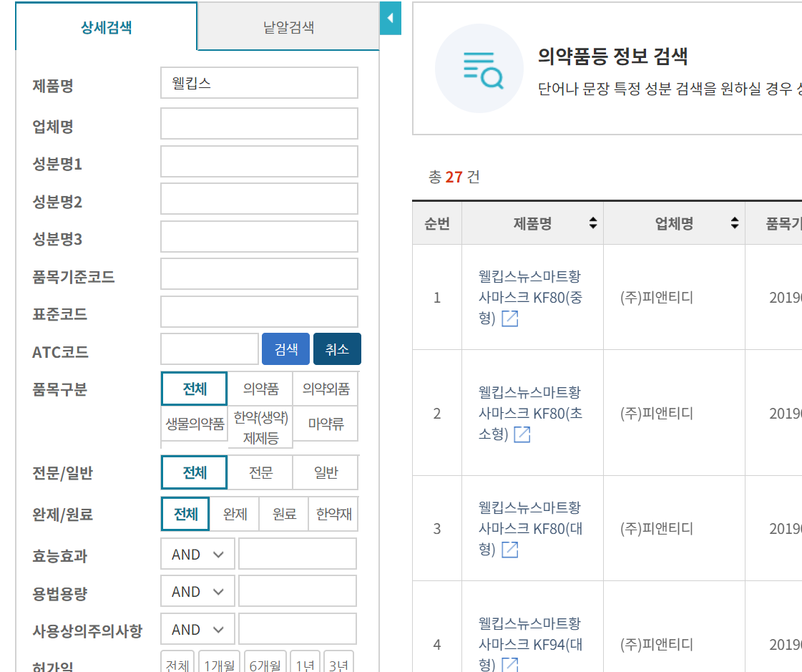This screenshot has height=672, width=802.
Task: Sort results by 제품명 column arrows
Action: click(593, 223)
